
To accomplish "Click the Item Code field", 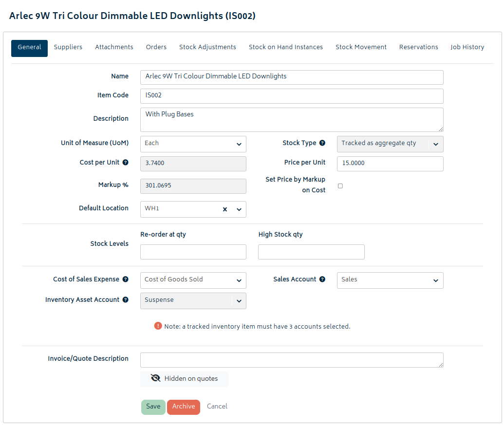I will click(292, 96).
